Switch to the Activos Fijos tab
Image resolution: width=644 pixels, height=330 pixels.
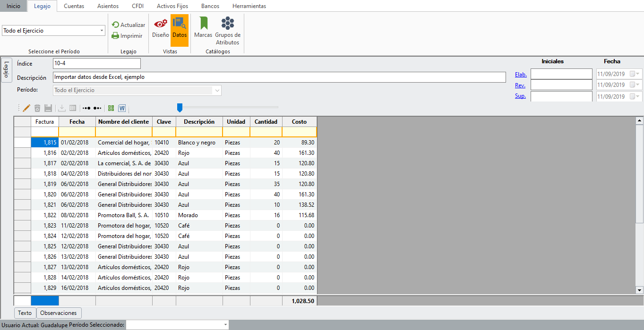(173, 6)
